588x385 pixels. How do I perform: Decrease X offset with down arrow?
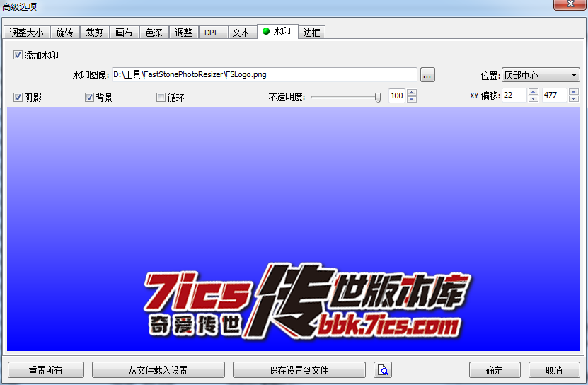point(534,98)
